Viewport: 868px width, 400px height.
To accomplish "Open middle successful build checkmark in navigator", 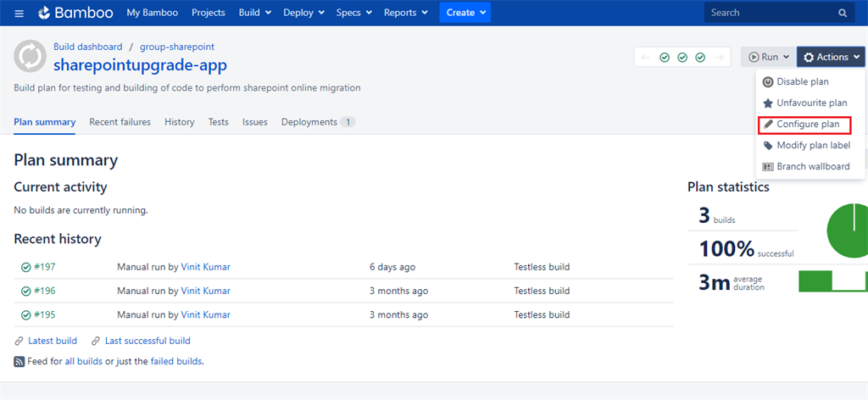I will (682, 57).
